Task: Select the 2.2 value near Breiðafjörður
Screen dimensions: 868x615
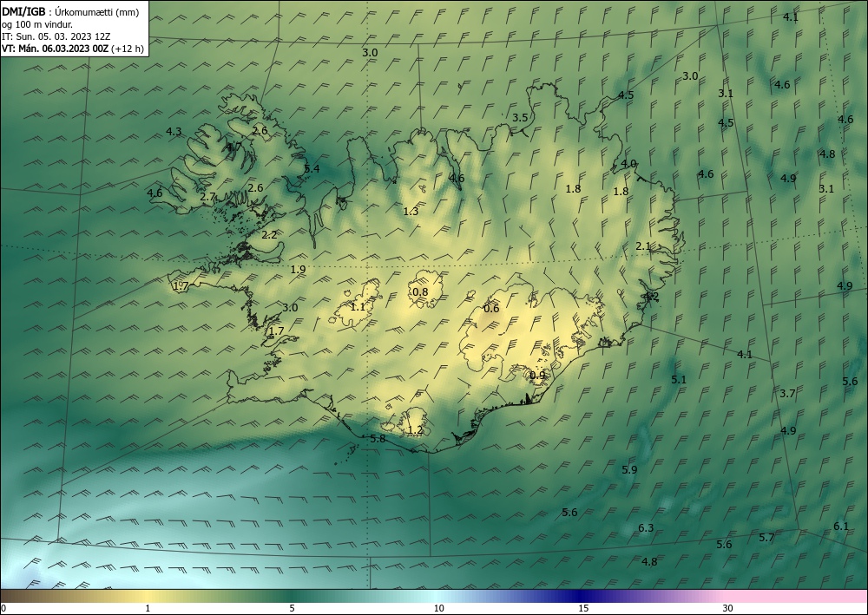Action: point(269,235)
